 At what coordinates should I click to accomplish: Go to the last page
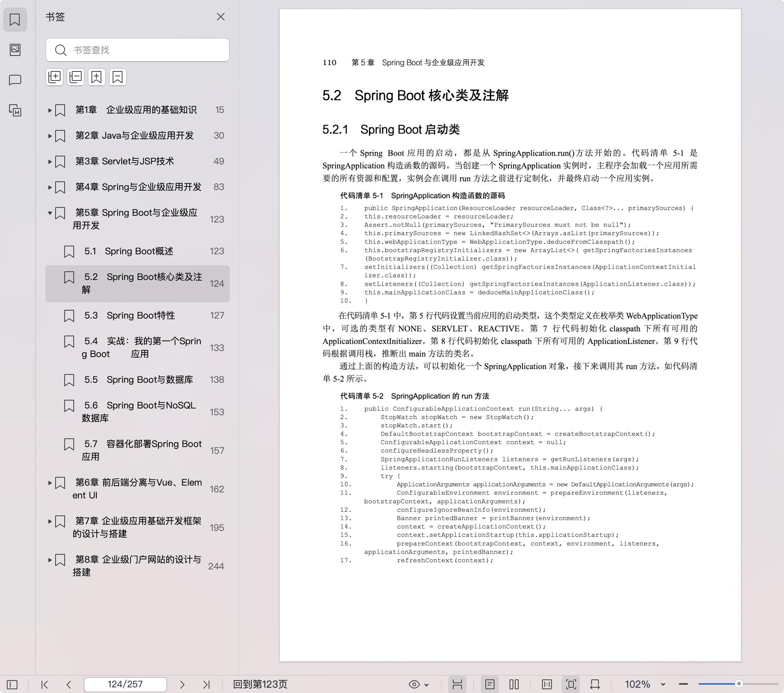[x=206, y=685]
